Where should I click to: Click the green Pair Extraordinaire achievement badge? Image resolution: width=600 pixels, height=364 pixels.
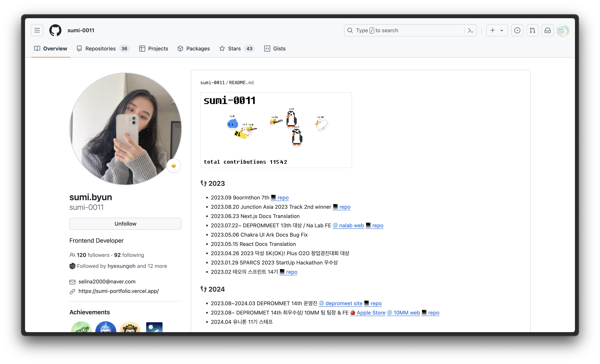(x=81, y=327)
